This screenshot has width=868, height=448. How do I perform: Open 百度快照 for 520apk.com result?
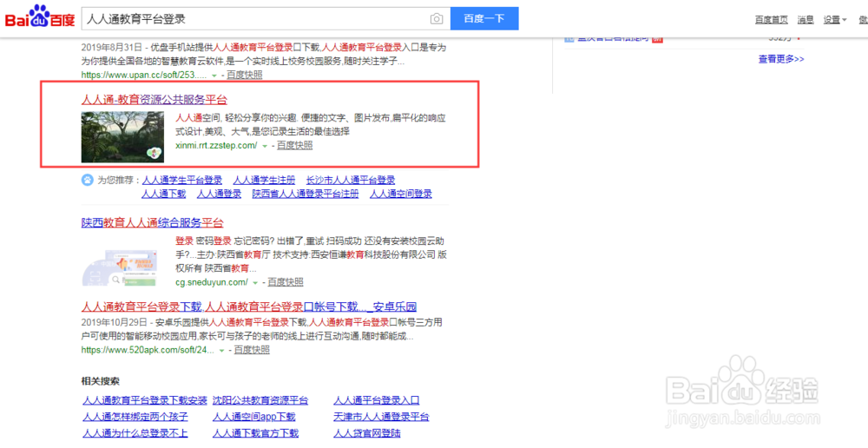(x=252, y=350)
